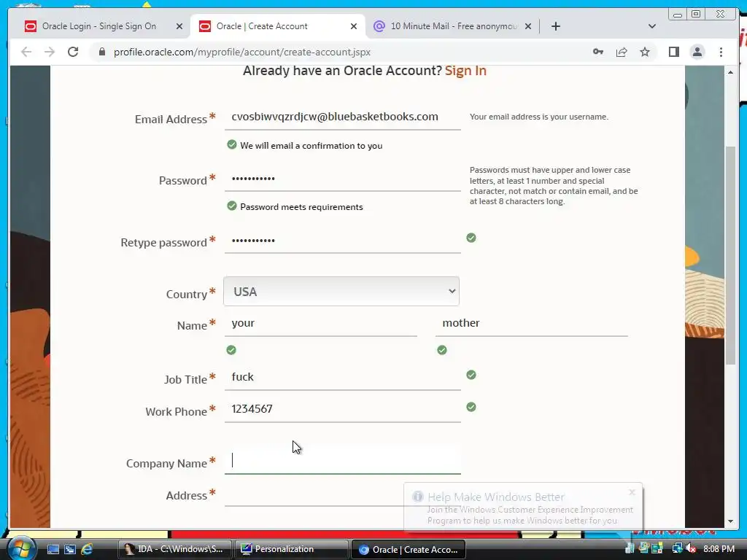Launch Internet Explorer from quick launch
The height and width of the screenshot is (560, 747).
coord(88,549)
